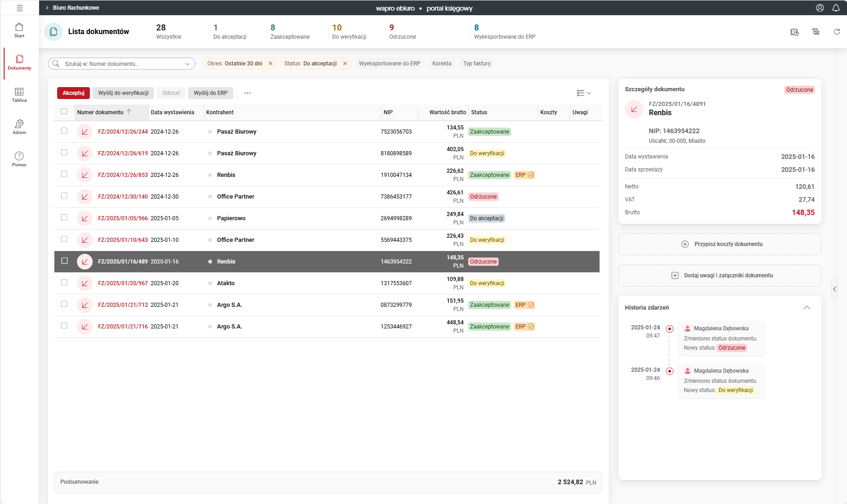847x504 pixels.
Task: Click the document icon in Szczegóły dokumentu panel
Action: [634, 109]
